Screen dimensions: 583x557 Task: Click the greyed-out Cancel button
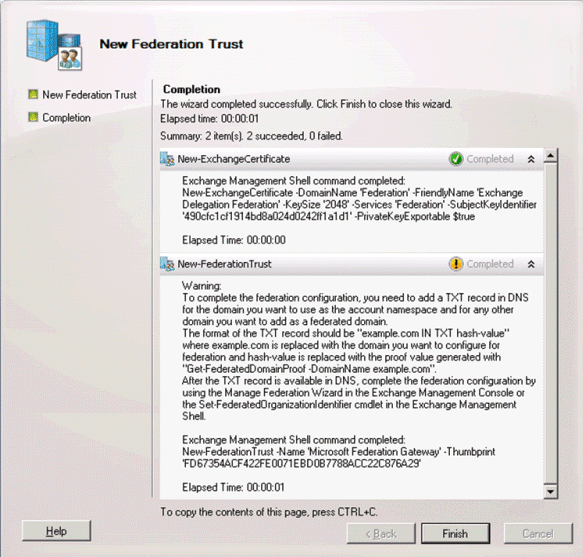(538, 534)
